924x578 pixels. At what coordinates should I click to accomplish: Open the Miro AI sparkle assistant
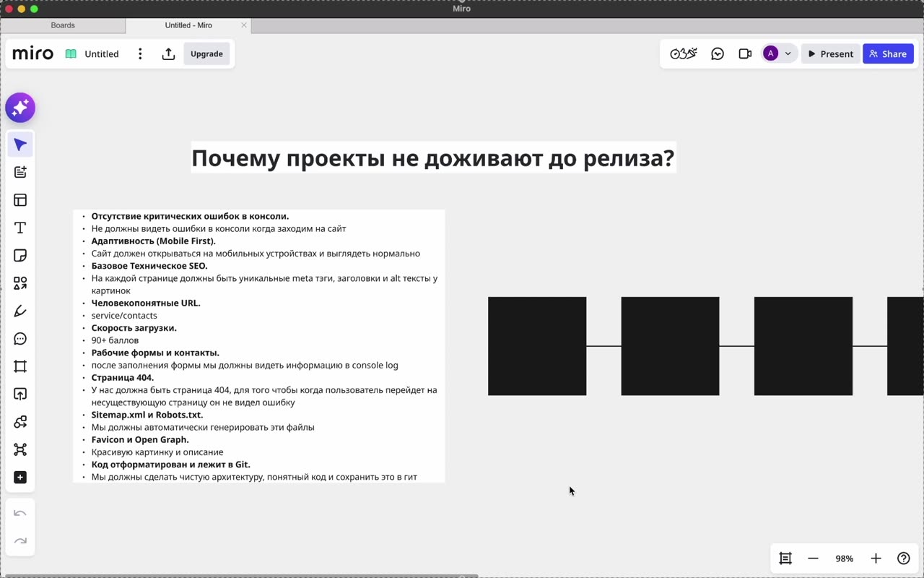[20, 108]
